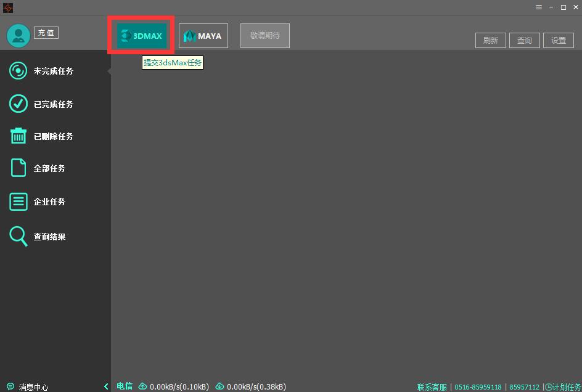
Task: Click the user avatar icon
Action: coord(18,36)
